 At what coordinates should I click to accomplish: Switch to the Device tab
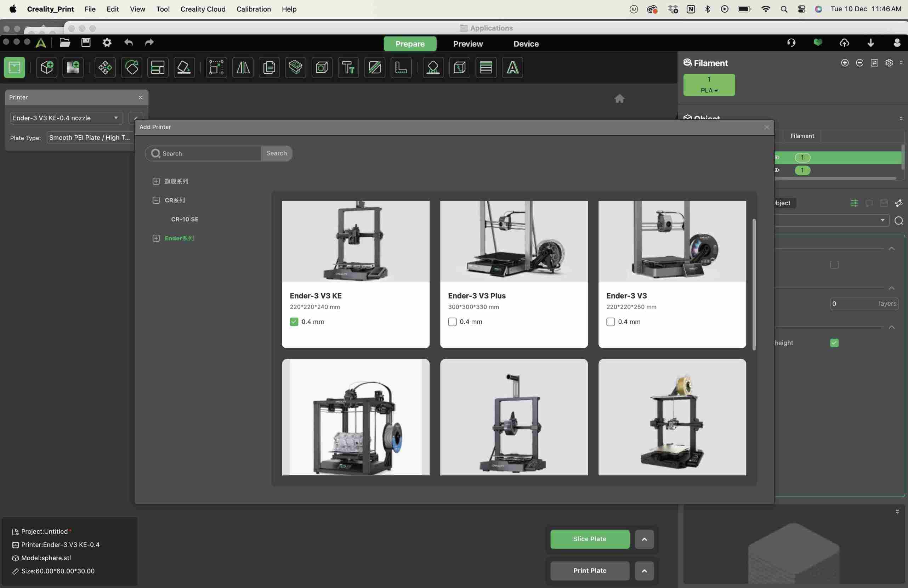526,44
